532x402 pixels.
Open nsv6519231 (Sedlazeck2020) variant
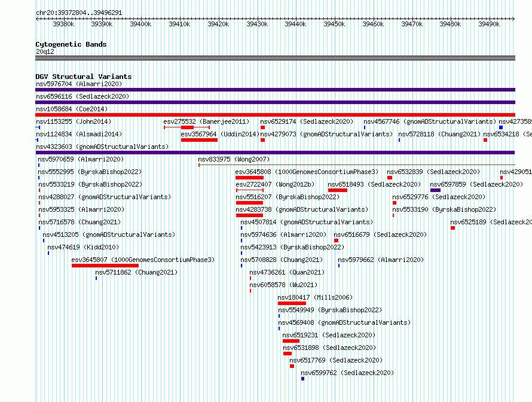[329, 335]
